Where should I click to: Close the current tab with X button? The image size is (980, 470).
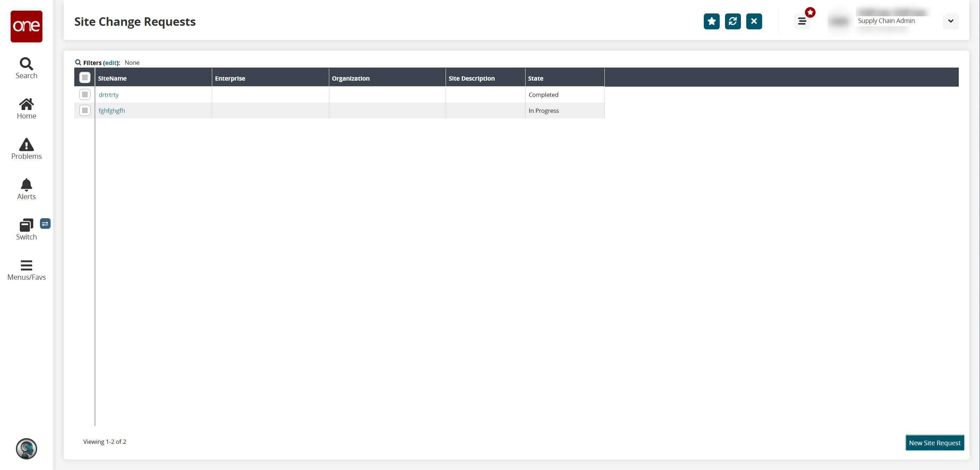[754, 21]
